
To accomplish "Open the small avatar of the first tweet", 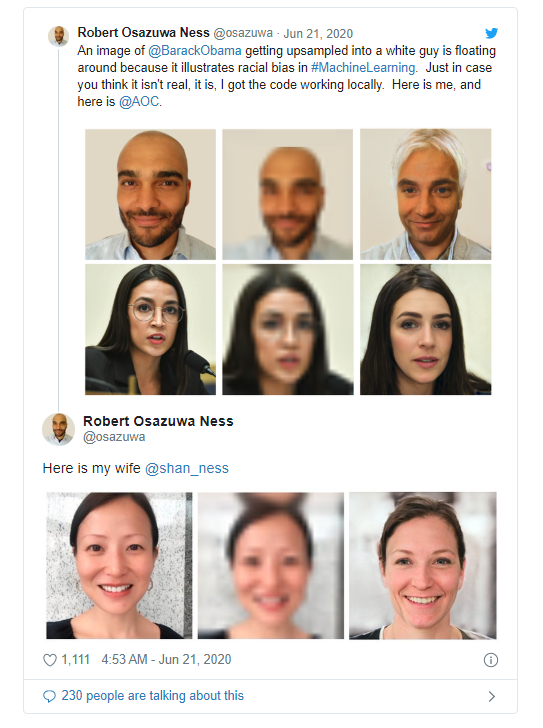I will [x=58, y=36].
